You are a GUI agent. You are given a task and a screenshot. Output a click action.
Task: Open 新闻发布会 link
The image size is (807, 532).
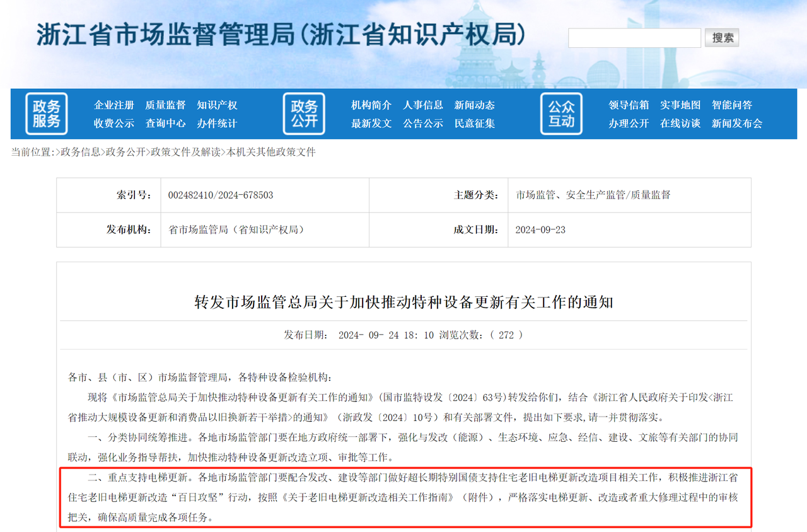737,124
